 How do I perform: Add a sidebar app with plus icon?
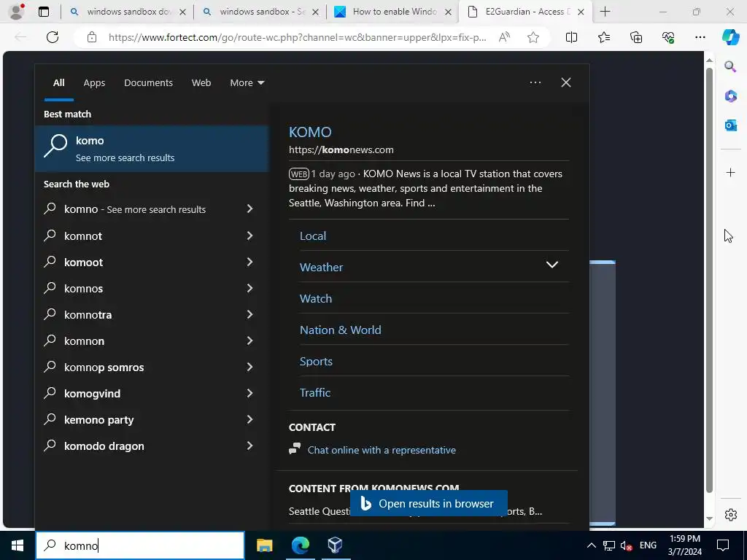[730, 172]
